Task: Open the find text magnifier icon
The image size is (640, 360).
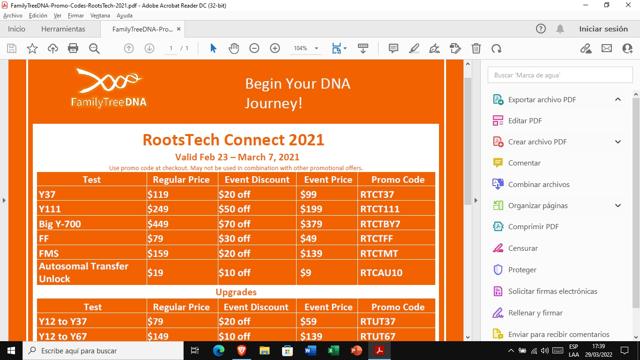Action: [x=94, y=49]
